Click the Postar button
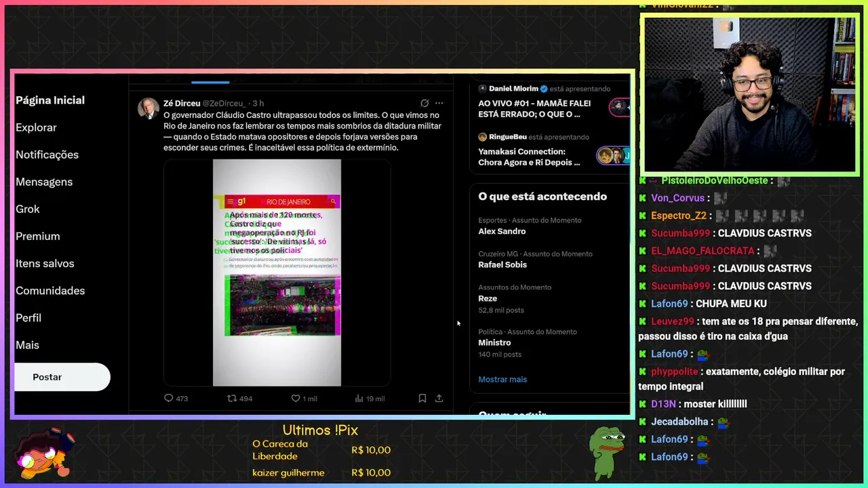 click(x=62, y=377)
